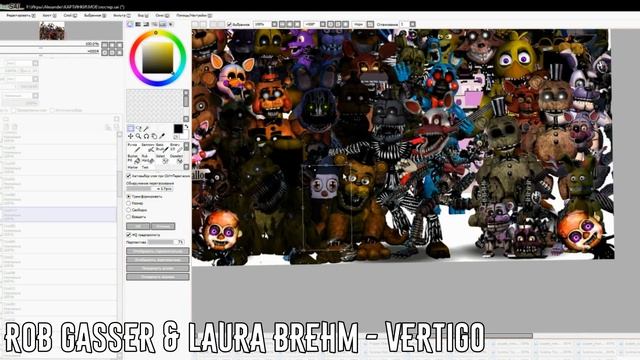Viewport: 640px width, 360px height.
Task: Open the Selection menu
Action: coord(95,16)
